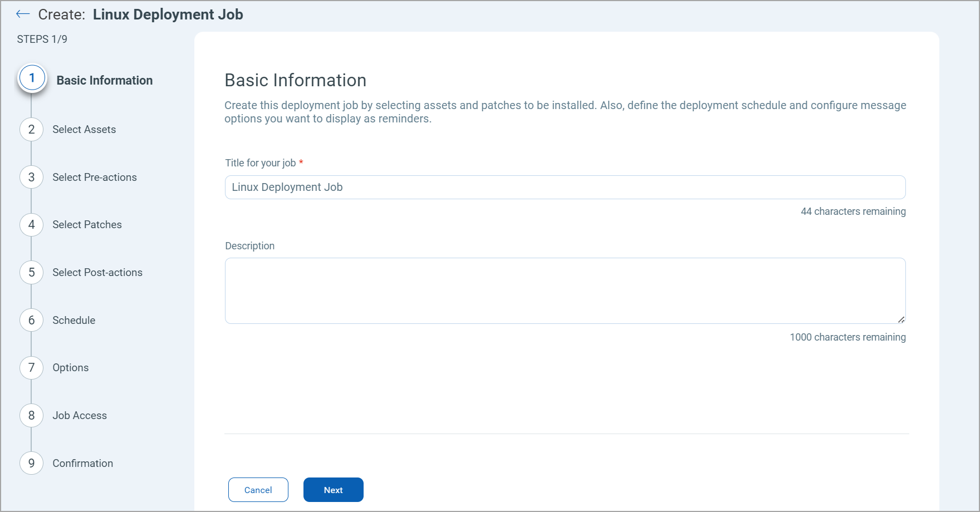Select the Job Access step

31,415
